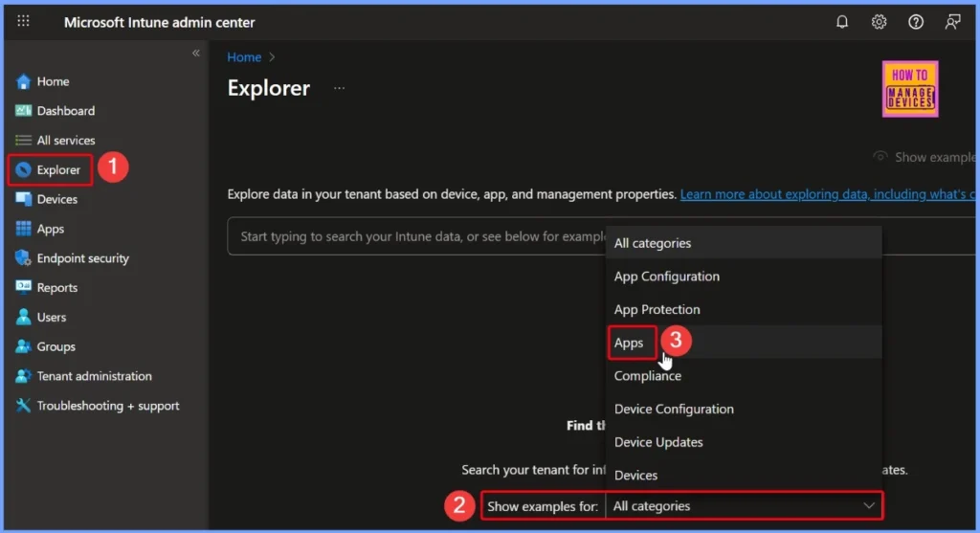Open the feedback person icon
The image size is (980, 533).
click(x=952, y=22)
